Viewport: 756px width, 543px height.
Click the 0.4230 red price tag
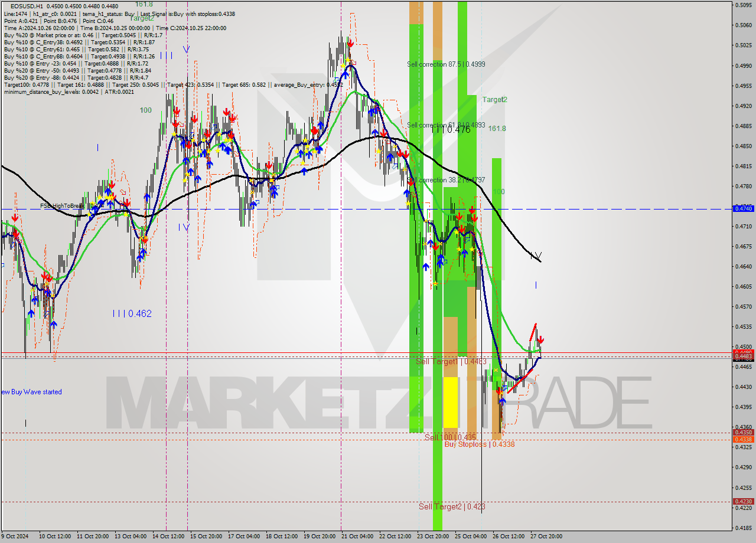[742, 502]
